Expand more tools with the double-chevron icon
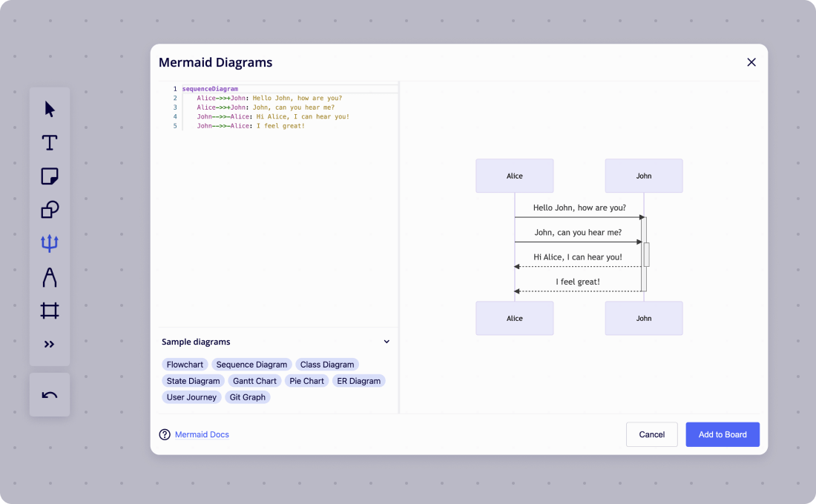The width and height of the screenshot is (816, 504). [x=49, y=343]
